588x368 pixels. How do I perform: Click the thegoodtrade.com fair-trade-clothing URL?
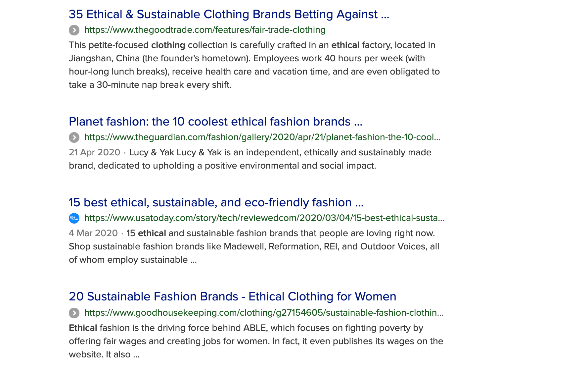point(205,30)
